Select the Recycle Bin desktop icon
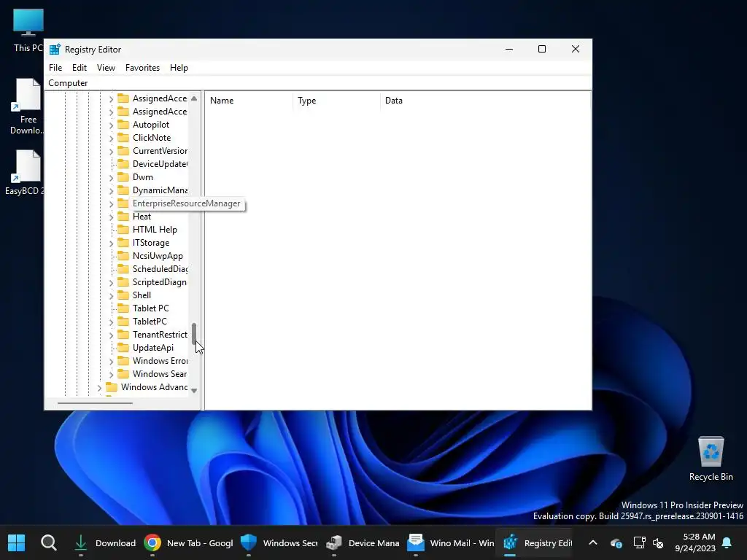The width and height of the screenshot is (747, 560). (x=711, y=458)
